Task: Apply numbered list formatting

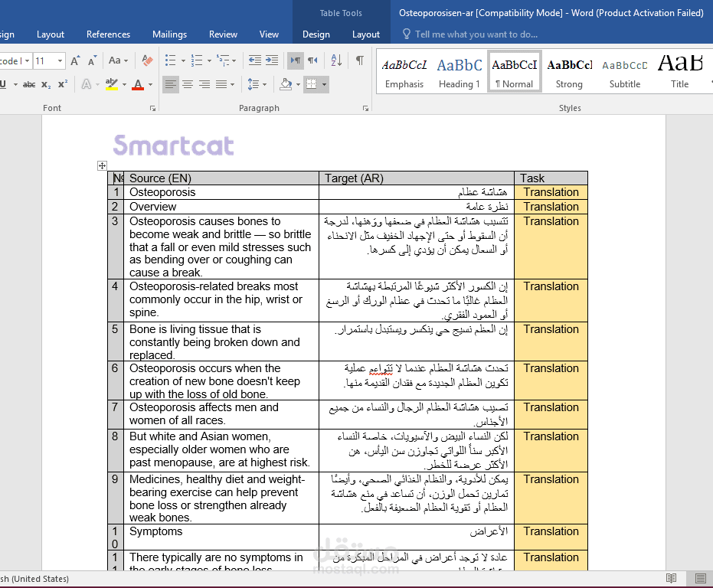Action: [x=196, y=60]
